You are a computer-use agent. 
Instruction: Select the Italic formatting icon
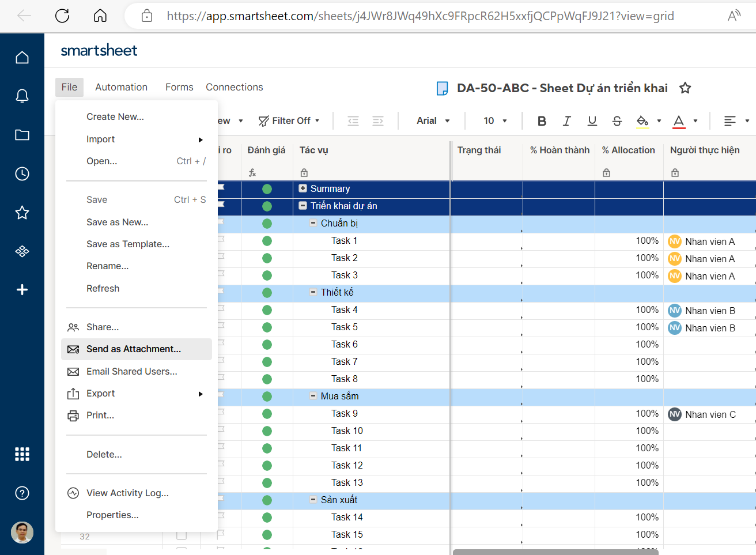566,120
